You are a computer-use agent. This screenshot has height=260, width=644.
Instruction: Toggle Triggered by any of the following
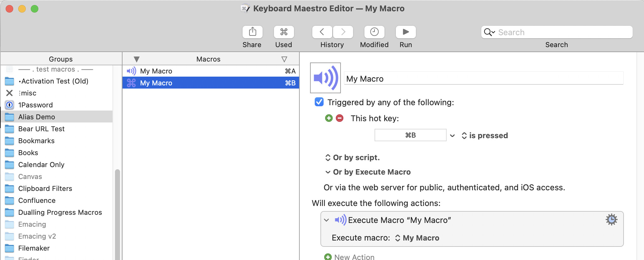pyautogui.click(x=319, y=102)
